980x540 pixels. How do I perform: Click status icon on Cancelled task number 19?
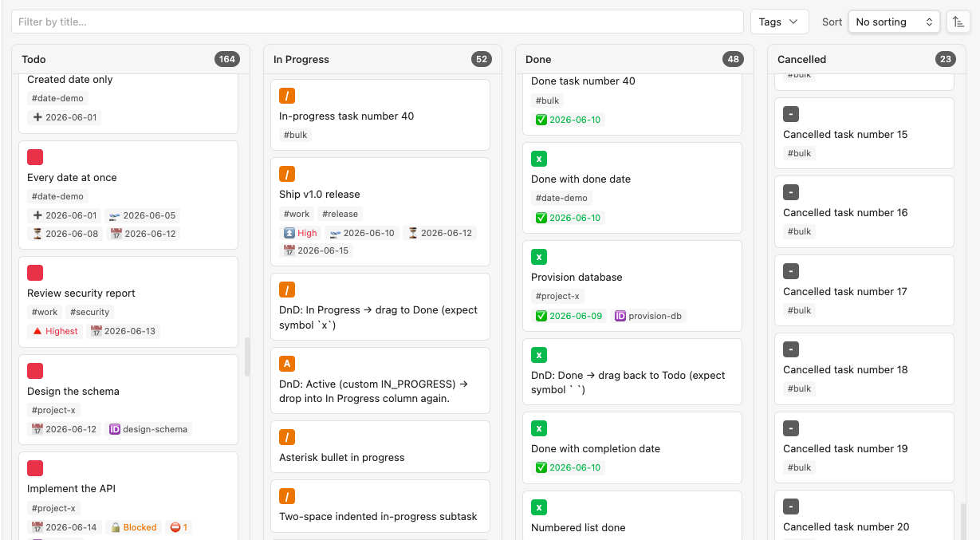tap(791, 428)
